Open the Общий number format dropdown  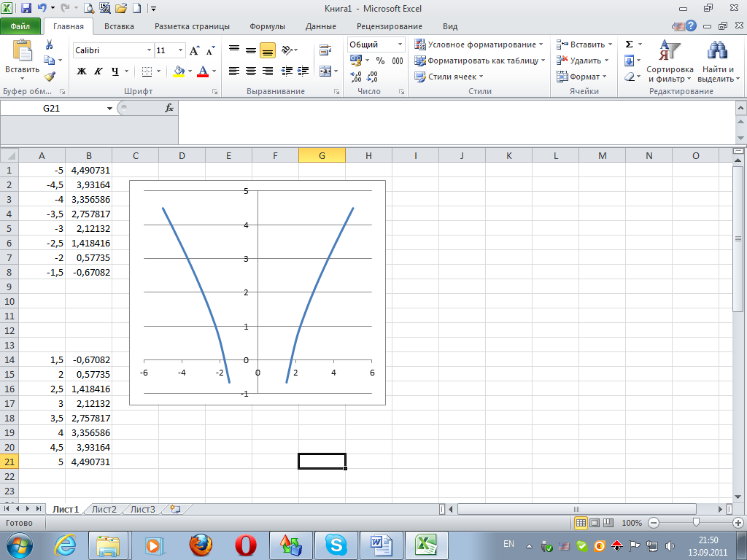tap(400, 44)
